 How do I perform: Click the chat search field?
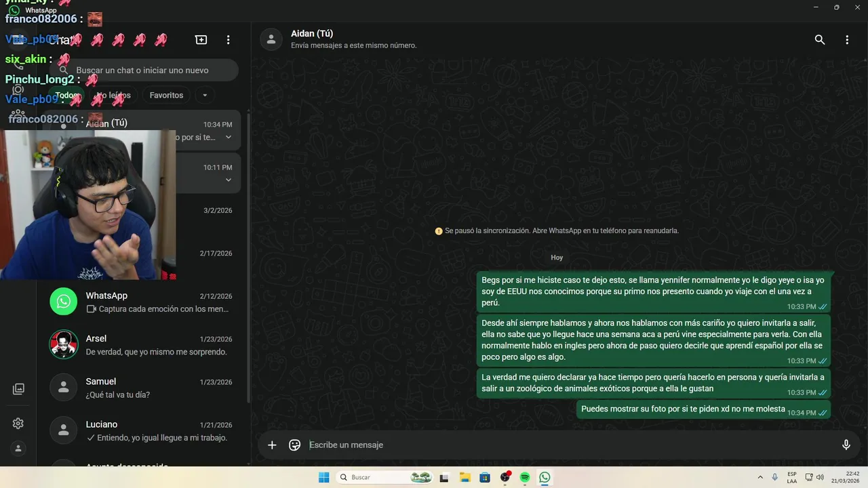(x=144, y=70)
